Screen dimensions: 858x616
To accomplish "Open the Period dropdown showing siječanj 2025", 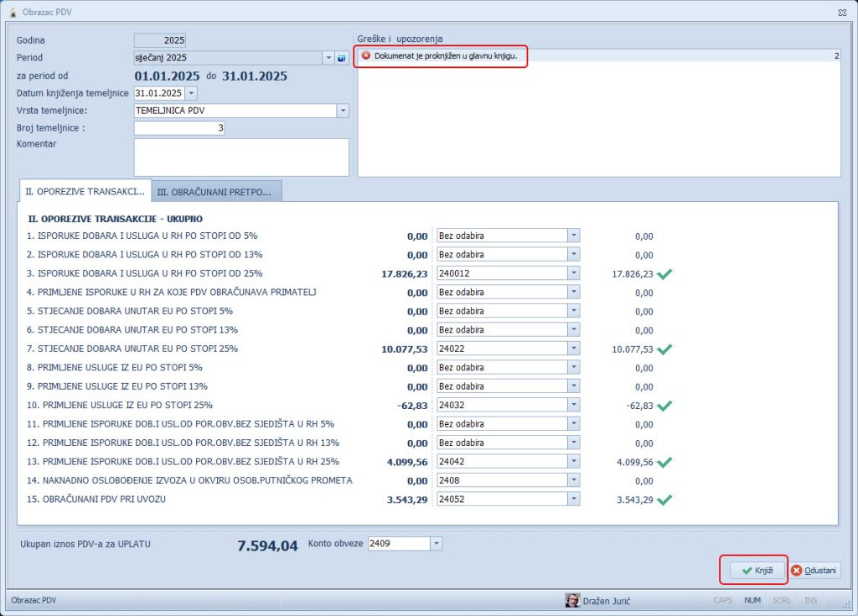I will pyautogui.click(x=328, y=58).
